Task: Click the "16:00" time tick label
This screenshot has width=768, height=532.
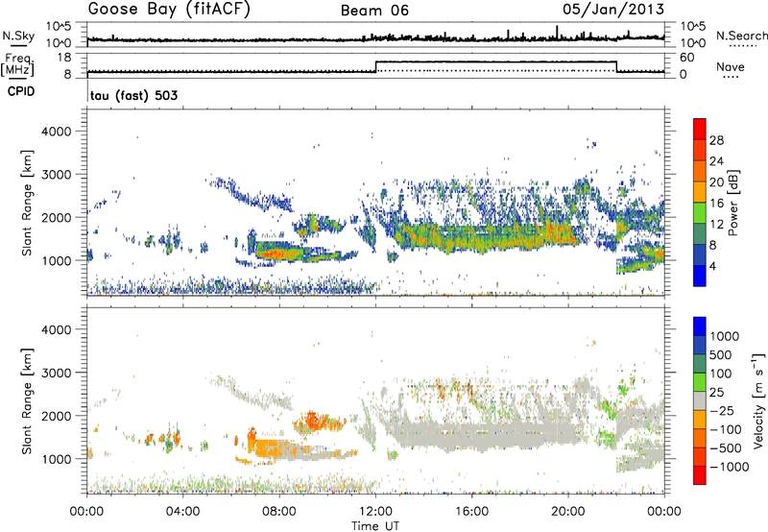Action: 471,512
